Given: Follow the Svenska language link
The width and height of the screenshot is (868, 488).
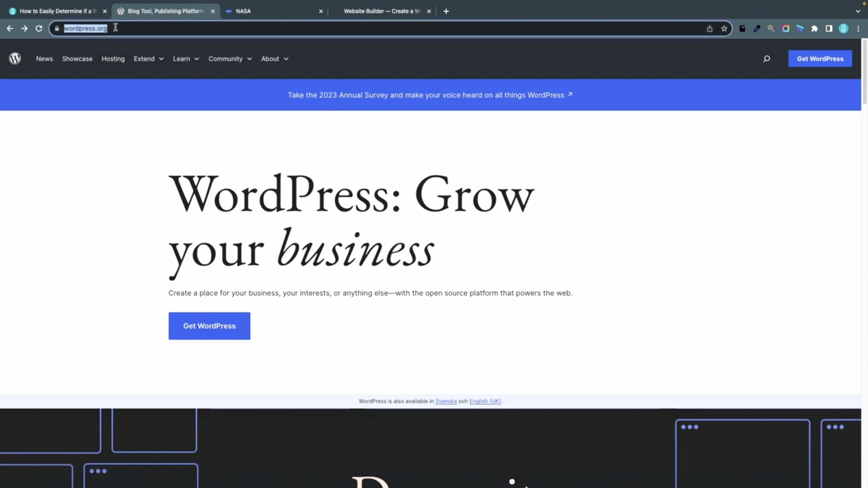Looking at the screenshot, I should click(445, 401).
